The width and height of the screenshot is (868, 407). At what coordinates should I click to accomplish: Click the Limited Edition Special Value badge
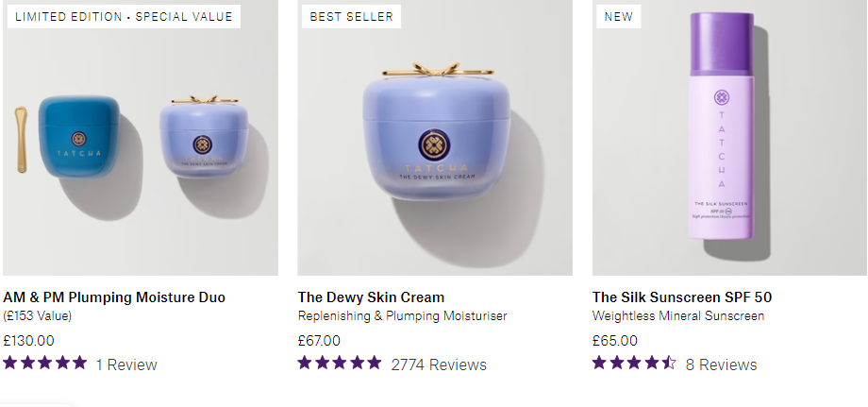(124, 17)
